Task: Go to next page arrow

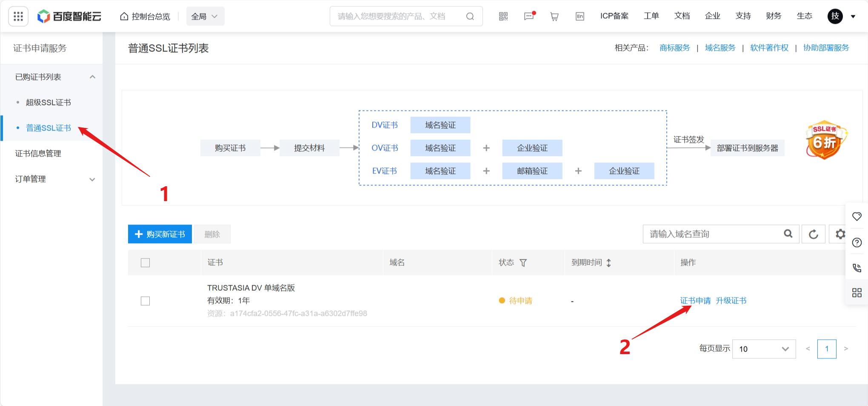Action: click(846, 349)
